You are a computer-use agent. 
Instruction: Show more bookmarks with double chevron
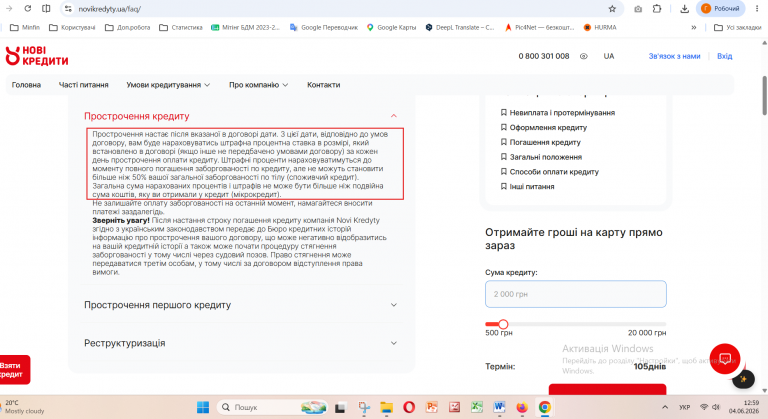pyautogui.click(x=694, y=27)
